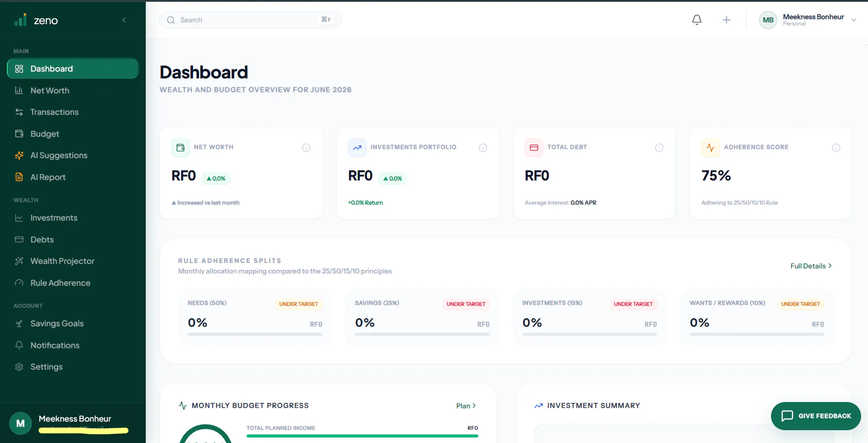Click info icon on Investments Portfolio card
This screenshot has width=868, height=443.
coord(483,148)
